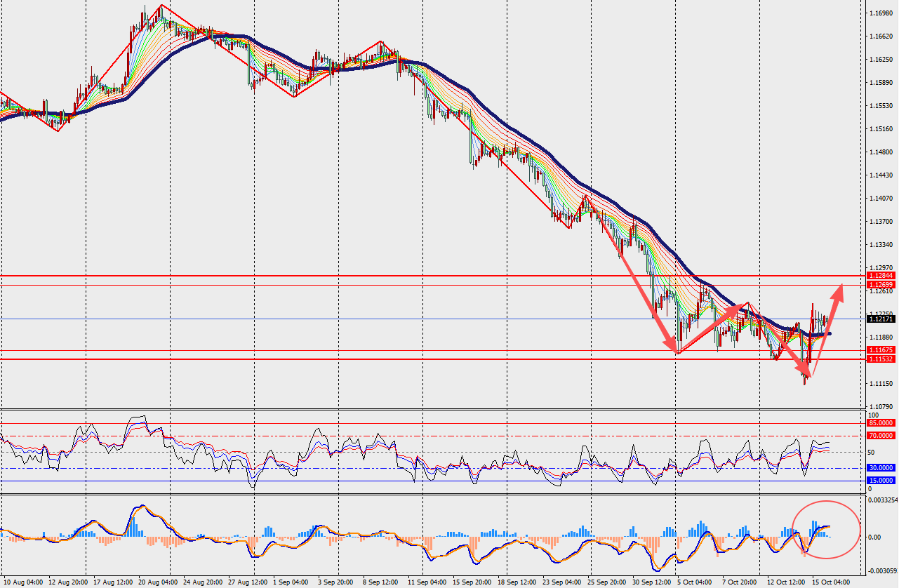The image size is (899, 588).
Task: Select the 1.11150 value on the price scale
Action: tap(880, 384)
